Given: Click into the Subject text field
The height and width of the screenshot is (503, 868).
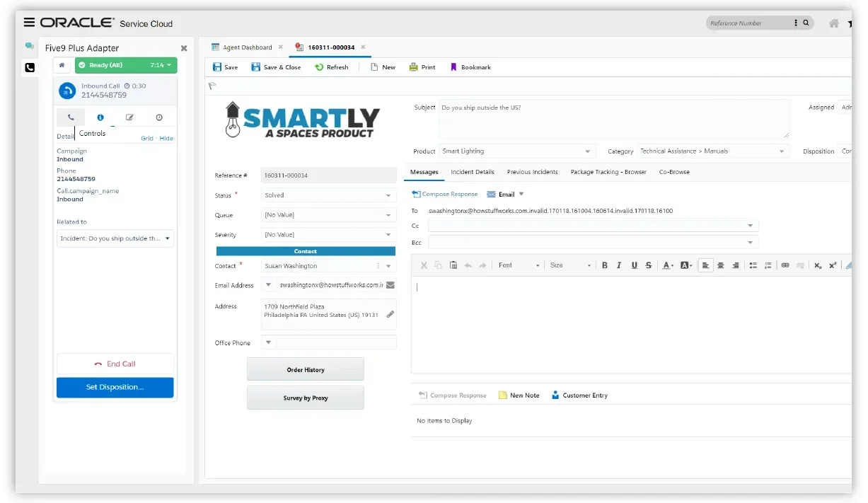Looking at the screenshot, I should click(x=613, y=119).
